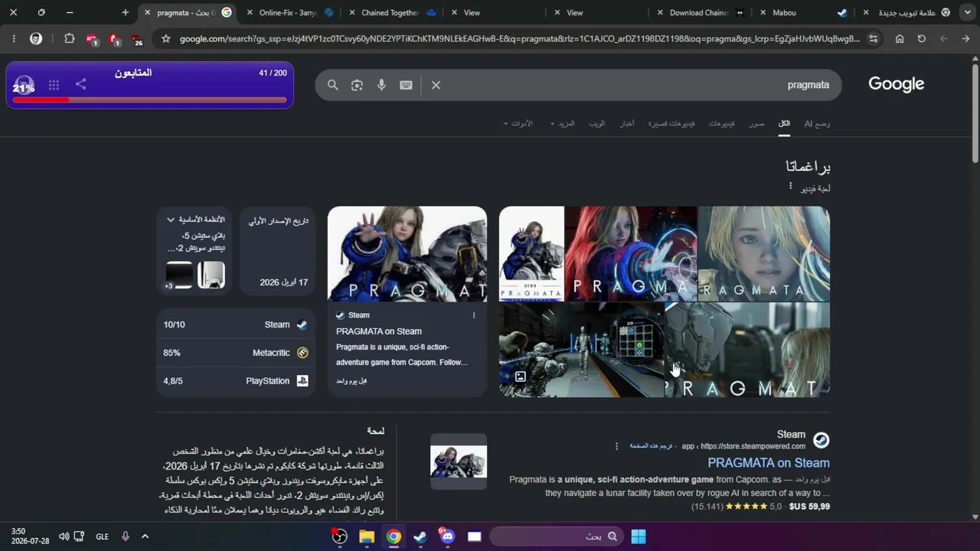Open the PRAGMATA on Steam result link
The width and height of the screenshot is (980, 551).
click(768, 463)
